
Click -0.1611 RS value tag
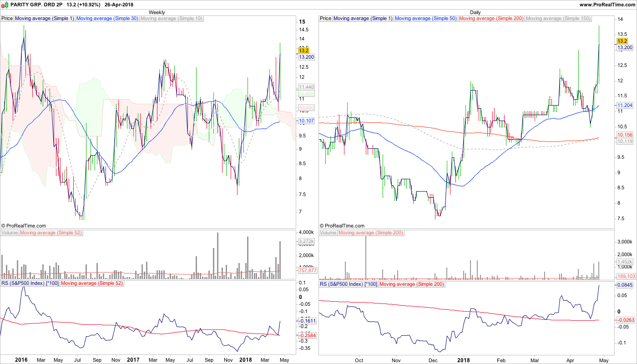[307, 321]
